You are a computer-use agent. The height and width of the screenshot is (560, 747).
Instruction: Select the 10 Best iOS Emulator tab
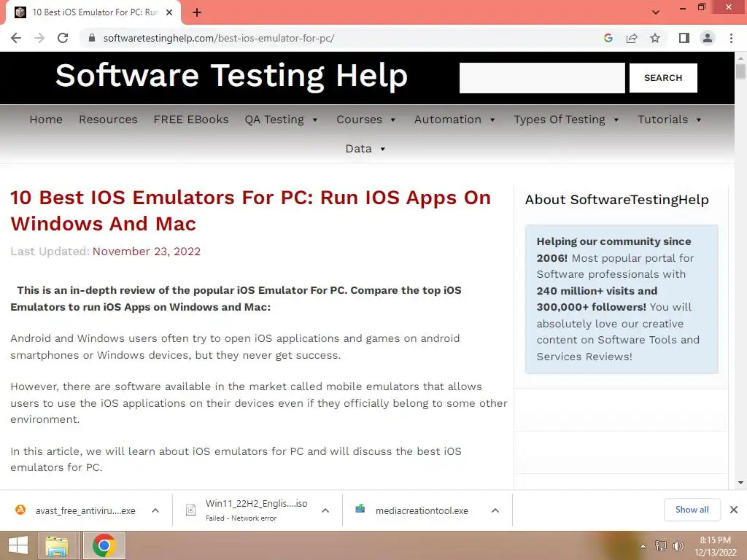[x=93, y=13]
